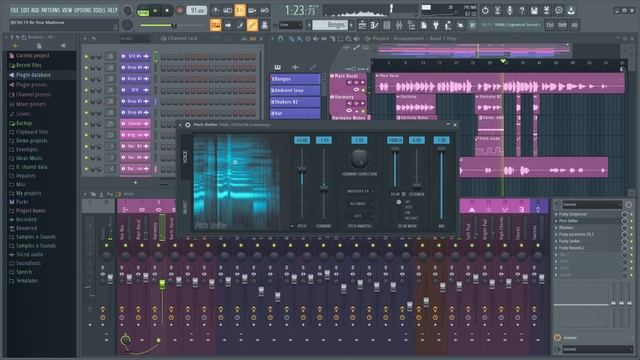Open the TOOLS menu
Viewport: 640px width, 360px height.
99,10
